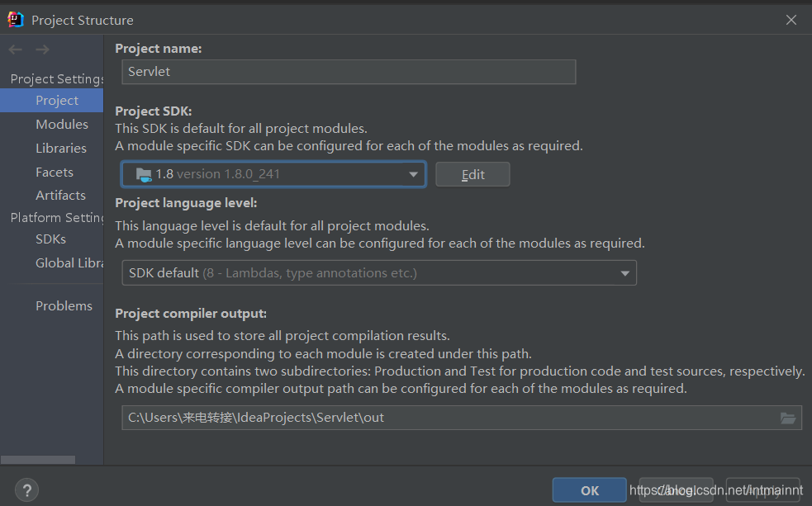This screenshot has width=812, height=506.
Task: Click the '1.8 version 1.8.0_241' SDK text
Action: (217, 174)
